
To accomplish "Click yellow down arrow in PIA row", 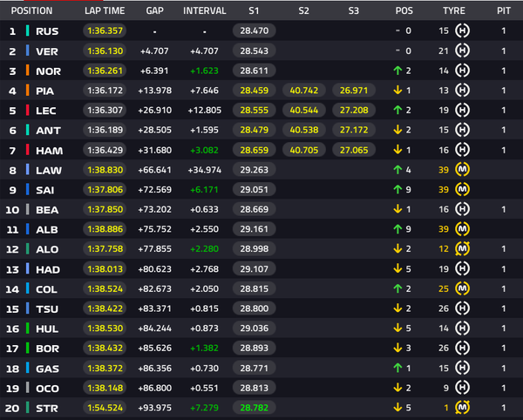I will 397,90.
